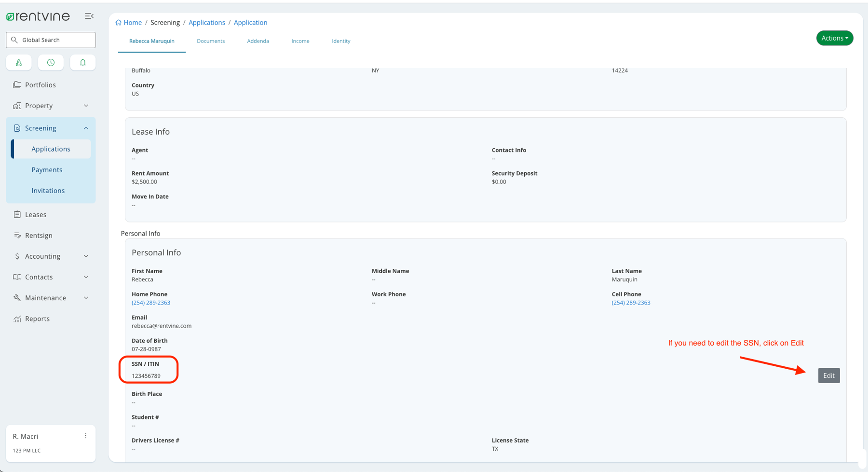Viewport: 868px width, 472px height.
Task: Follow the Home breadcrumb link
Action: tap(132, 22)
